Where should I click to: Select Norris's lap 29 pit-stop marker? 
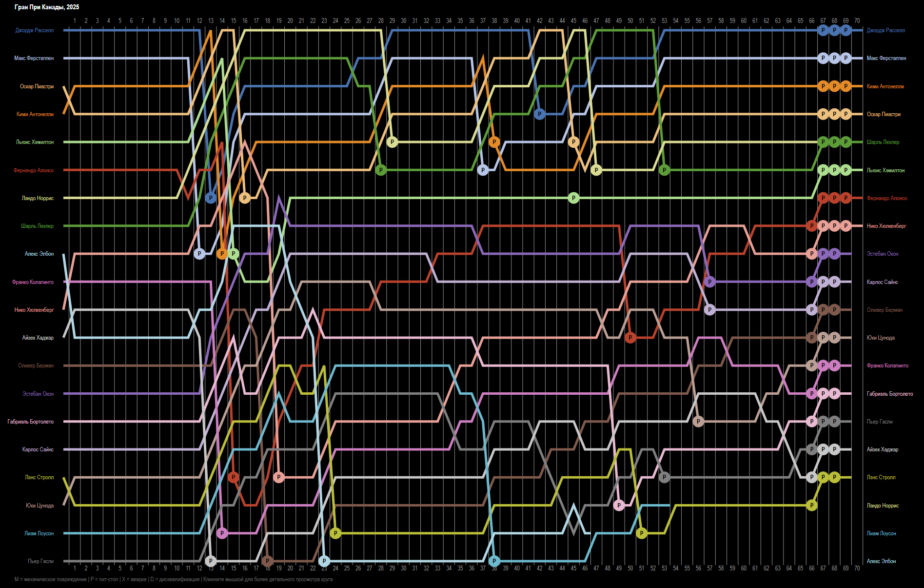coord(392,142)
